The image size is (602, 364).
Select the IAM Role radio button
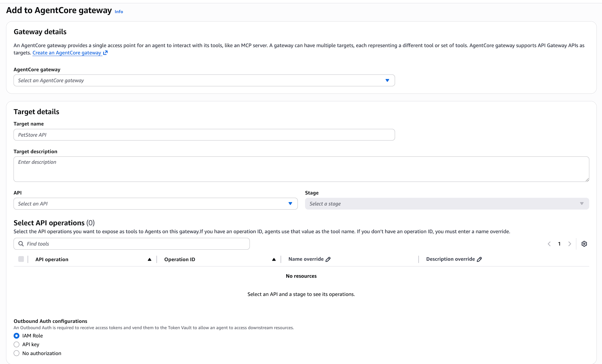tap(17, 336)
